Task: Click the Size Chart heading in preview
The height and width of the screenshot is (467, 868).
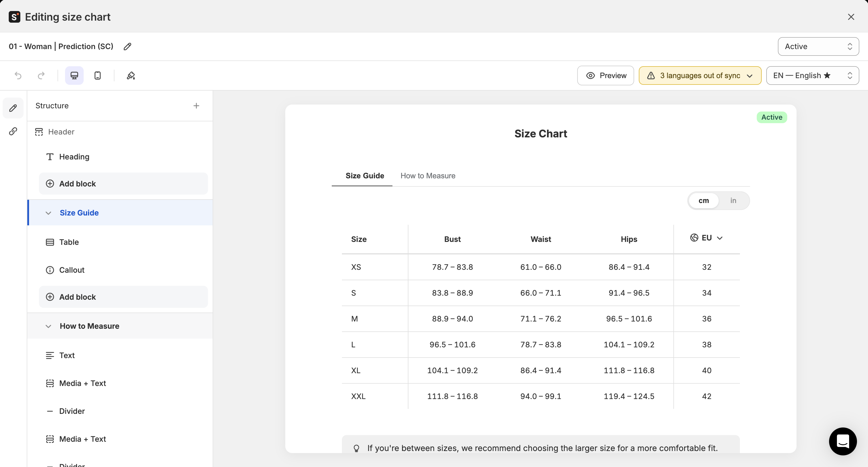Action: (541, 134)
